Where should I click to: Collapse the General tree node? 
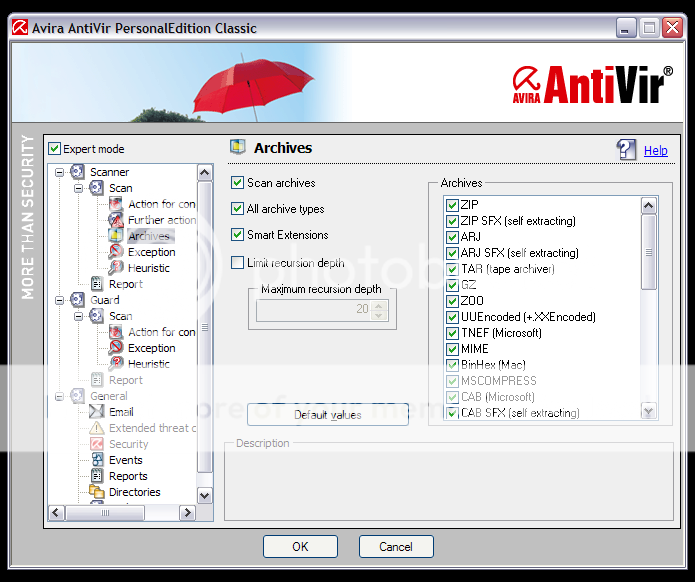59,396
